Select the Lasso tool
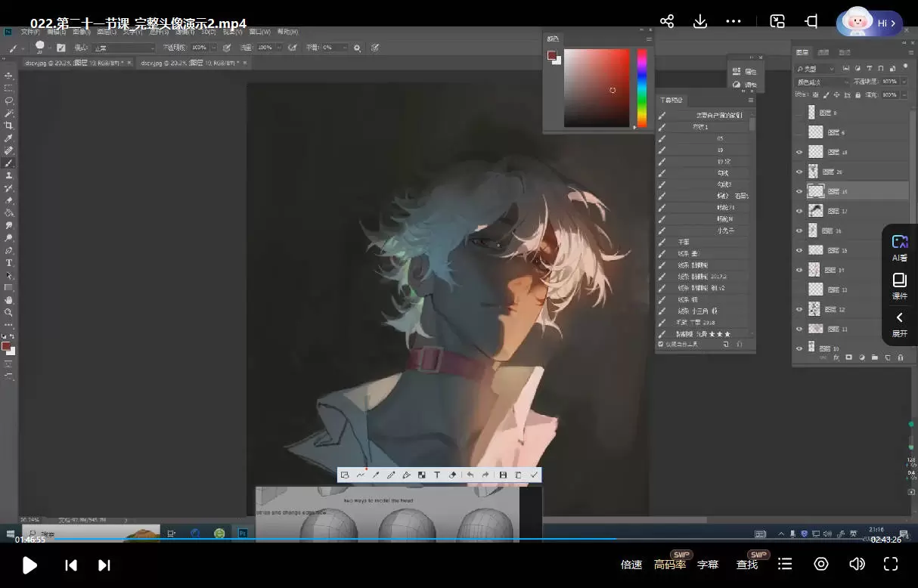 point(9,100)
